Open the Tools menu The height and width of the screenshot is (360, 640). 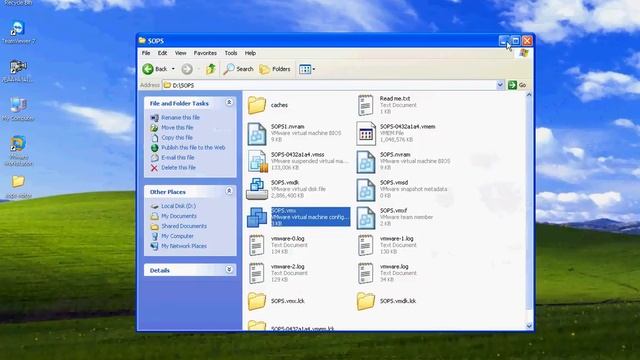coord(231,53)
